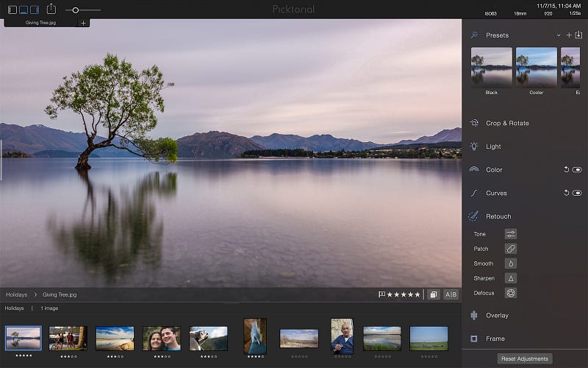Image resolution: width=588 pixels, height=368 pixels.
Task: Click the copy adjustments icon beside stars
Action: 433,294
